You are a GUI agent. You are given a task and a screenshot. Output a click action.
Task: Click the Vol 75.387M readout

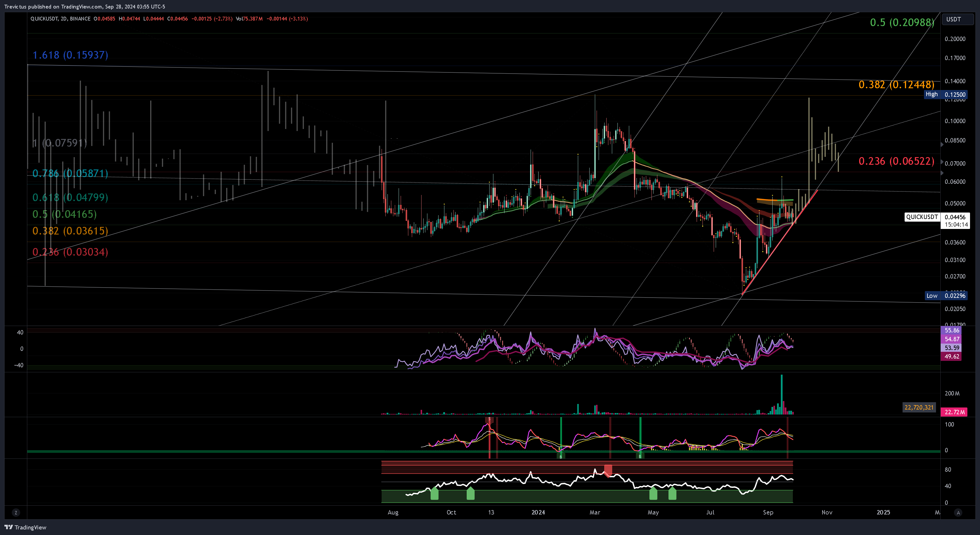(249, 19)
